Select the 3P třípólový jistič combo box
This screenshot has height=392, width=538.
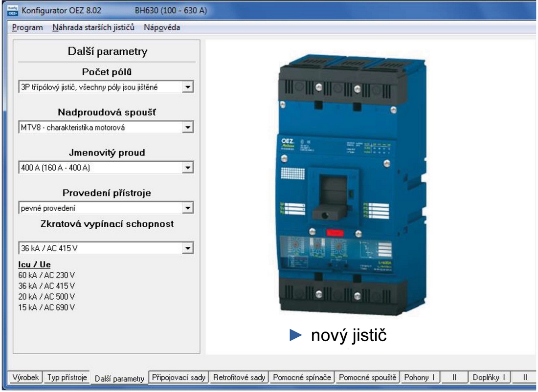(106, 87)
